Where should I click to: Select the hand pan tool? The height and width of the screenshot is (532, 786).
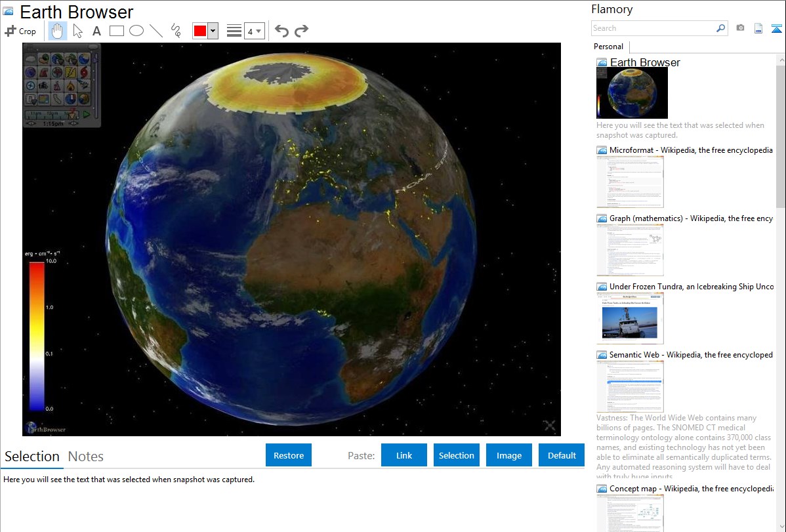(58, 31)
